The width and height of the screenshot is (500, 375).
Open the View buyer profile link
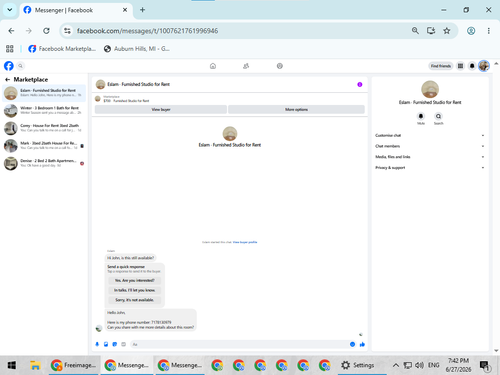[245, 242]
